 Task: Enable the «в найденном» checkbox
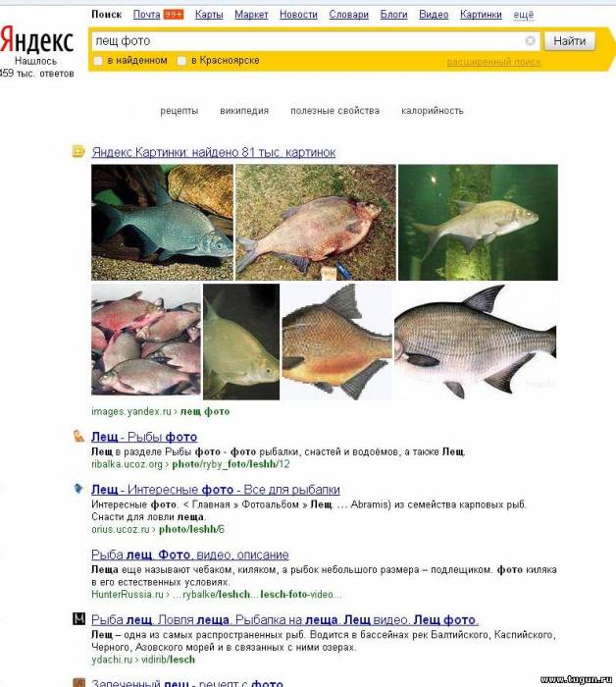[x=98, y=61]
